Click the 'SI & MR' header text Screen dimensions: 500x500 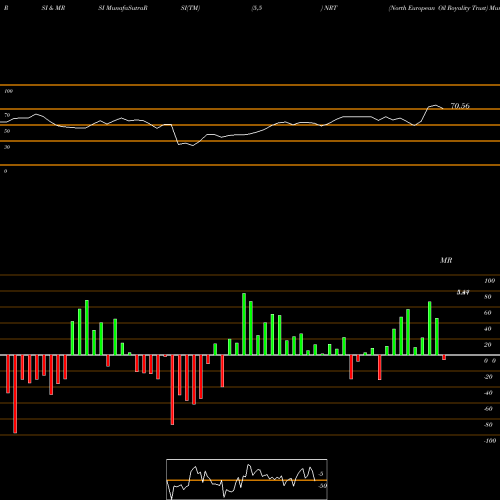coord(53,8)
